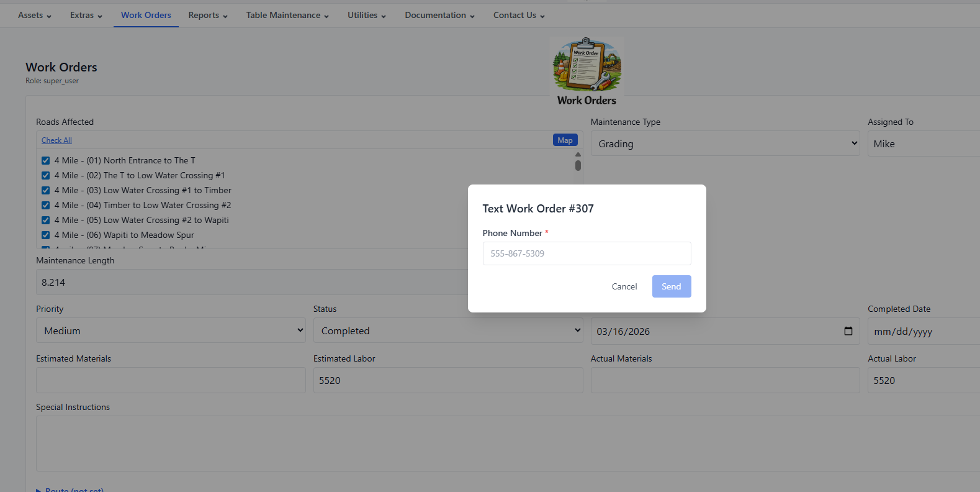Uncheck 4 Mile (04) Timber to Low Water Crossing #2
980x492 pixels.
click(x=45, y=205)
